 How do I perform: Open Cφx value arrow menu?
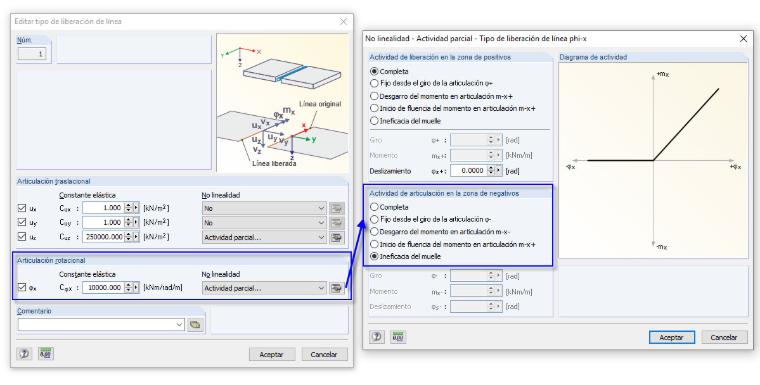coord(136,288)
